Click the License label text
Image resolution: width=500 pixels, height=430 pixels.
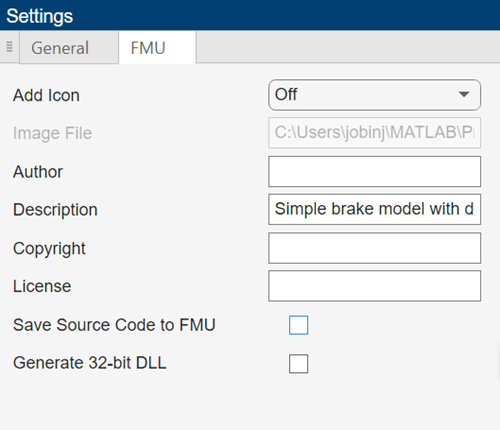42,286
